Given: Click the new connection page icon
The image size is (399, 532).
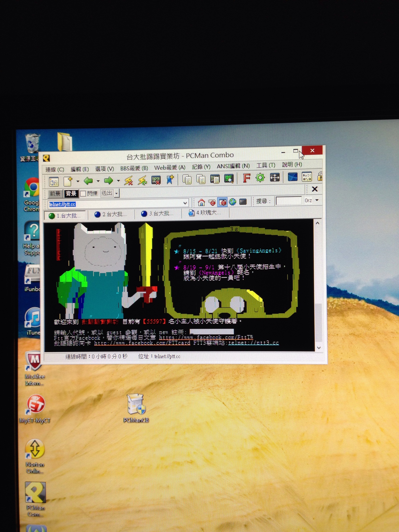Looking at the screenshot, I should pyautogui.click(x=68, y=181).
